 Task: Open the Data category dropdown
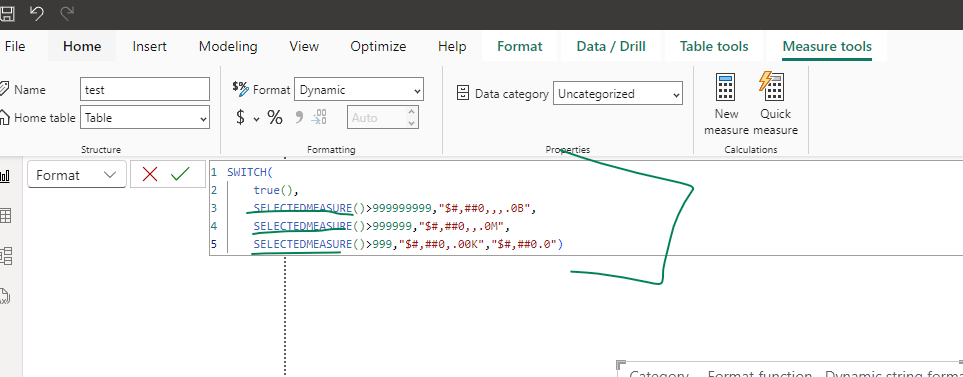[x=618, y=94]
